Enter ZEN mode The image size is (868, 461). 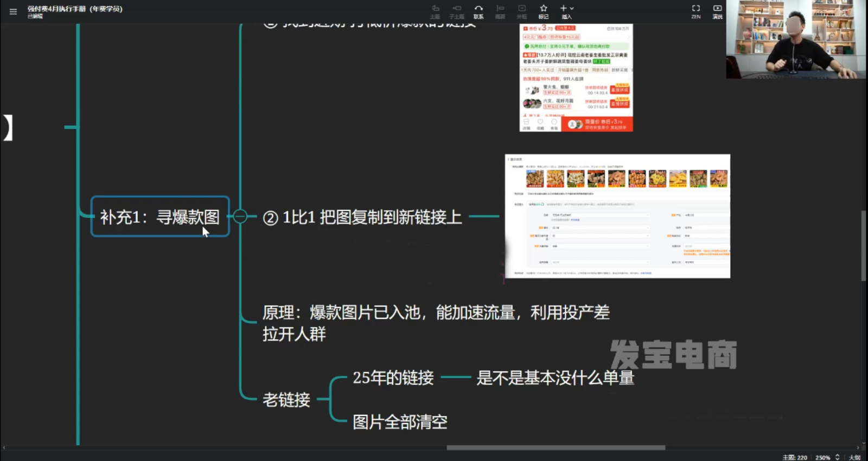point(695,11)
